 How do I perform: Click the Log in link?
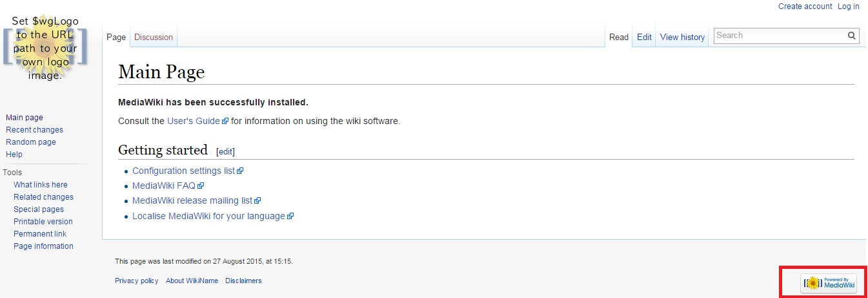click(x=848, y=6)
